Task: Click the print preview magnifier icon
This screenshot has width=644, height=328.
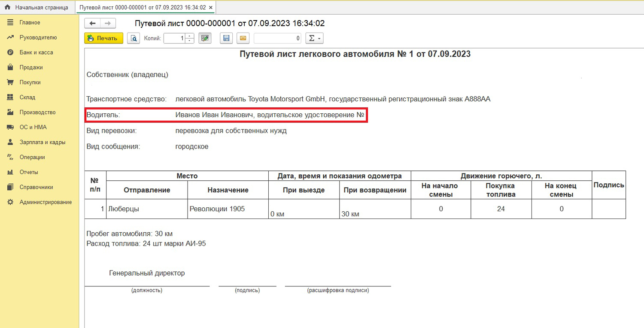Action: click(134, 38)
